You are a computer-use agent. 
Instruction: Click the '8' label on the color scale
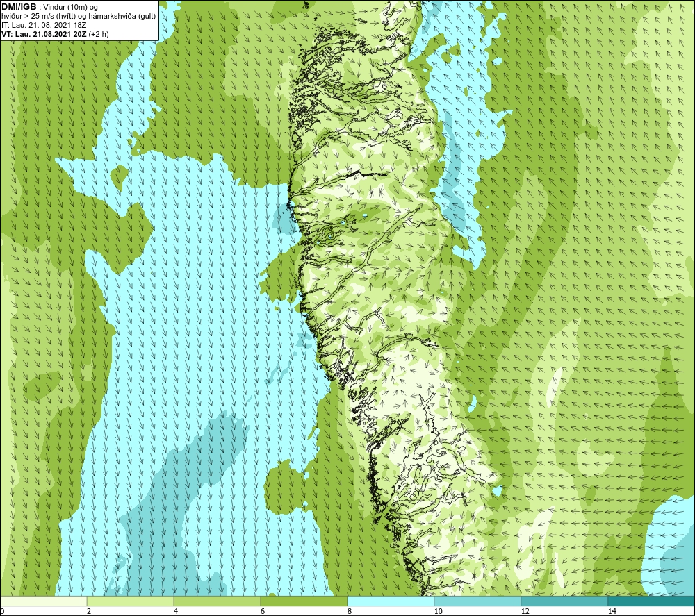point(350,611)
